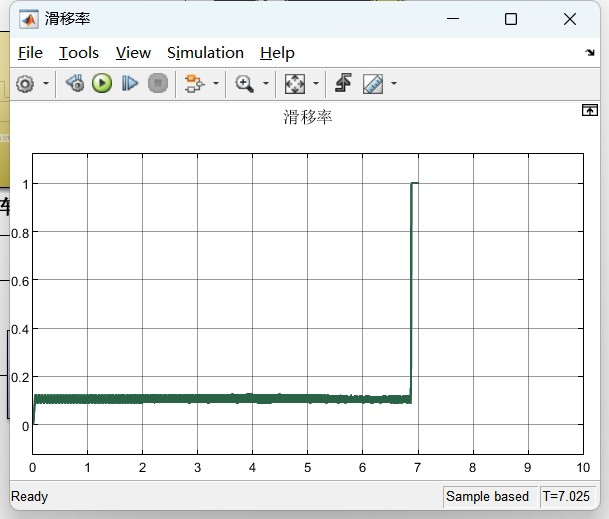609x519 pixels.
Task: Select the Zoom magnifier tool
Action: 245,84
